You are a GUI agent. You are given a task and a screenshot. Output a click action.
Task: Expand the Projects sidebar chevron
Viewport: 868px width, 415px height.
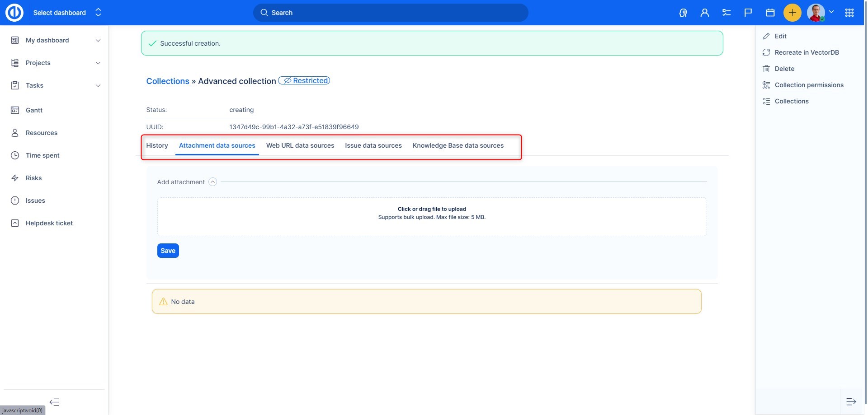point(98,63)
